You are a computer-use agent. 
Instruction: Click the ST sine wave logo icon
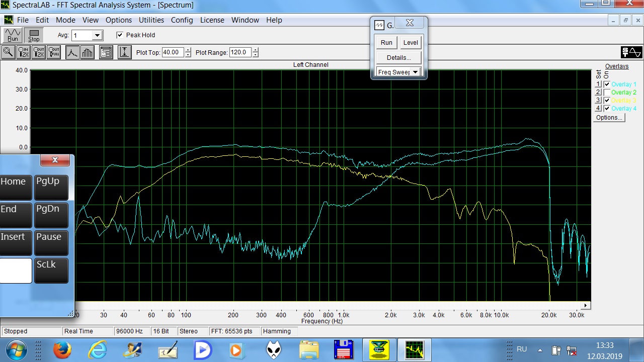point(631,52)
